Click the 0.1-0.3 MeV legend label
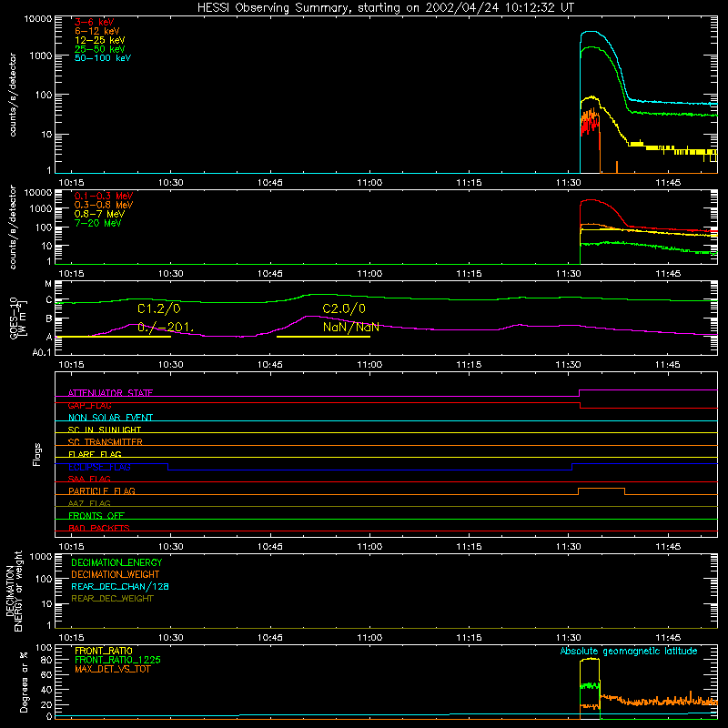This screenshot has width=728, height=728. point(104,196)
